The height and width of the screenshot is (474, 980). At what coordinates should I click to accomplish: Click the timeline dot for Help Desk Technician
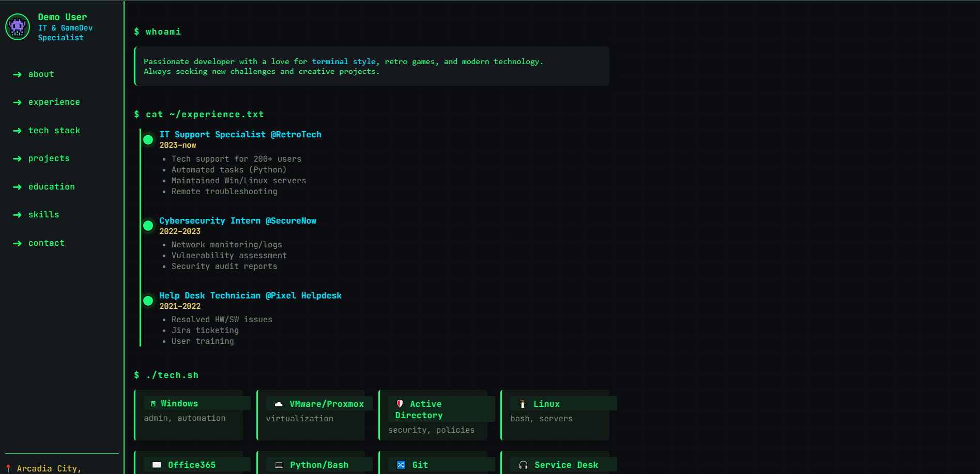click(148, 301)
